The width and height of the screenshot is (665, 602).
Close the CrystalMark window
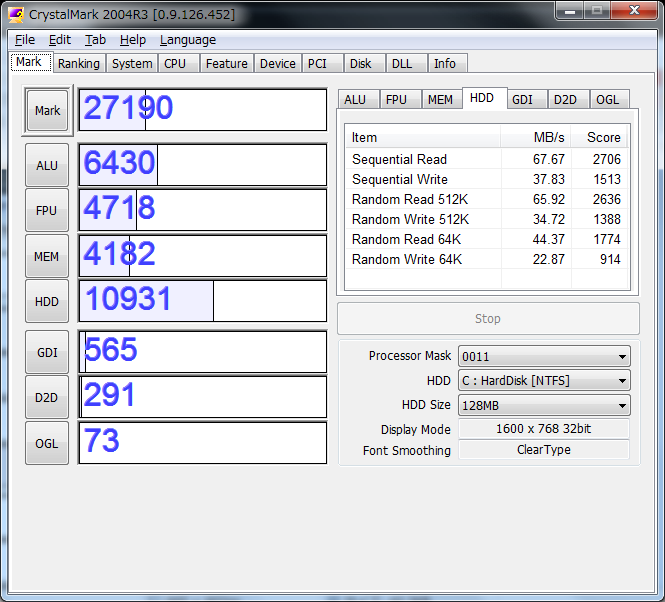(x=634, y=11)
